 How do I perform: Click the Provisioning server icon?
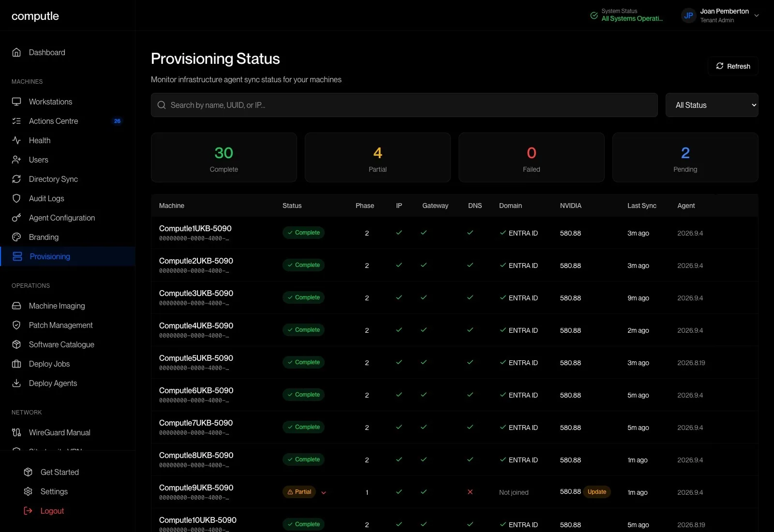point(17,256)
